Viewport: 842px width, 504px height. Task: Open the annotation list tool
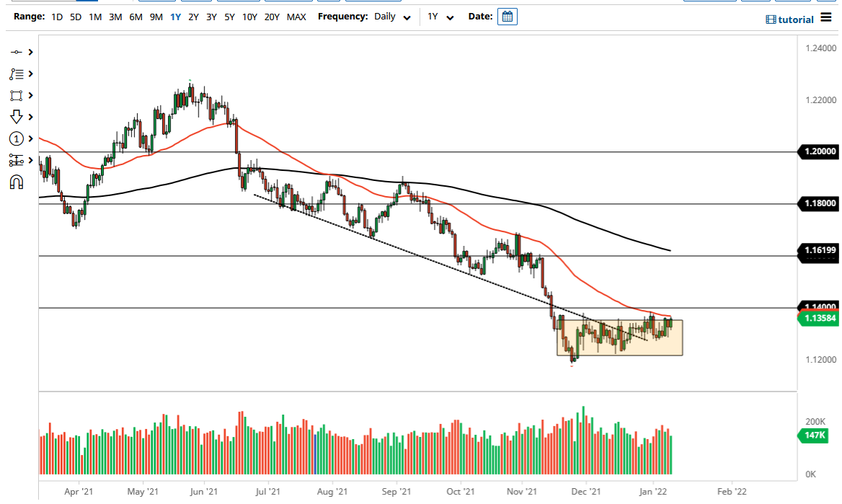point(18,74)
